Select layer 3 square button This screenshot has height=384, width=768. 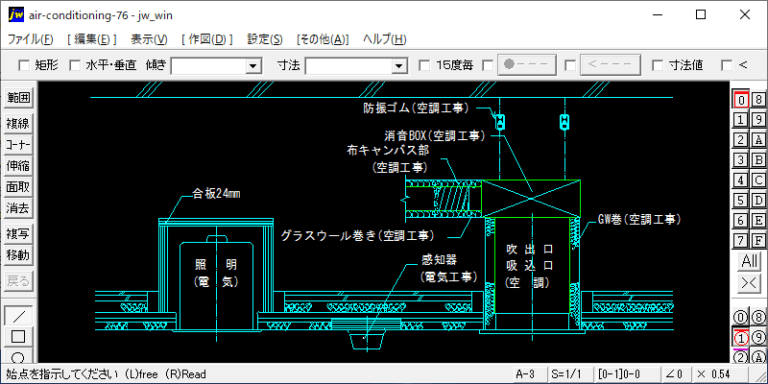point(741,160)
